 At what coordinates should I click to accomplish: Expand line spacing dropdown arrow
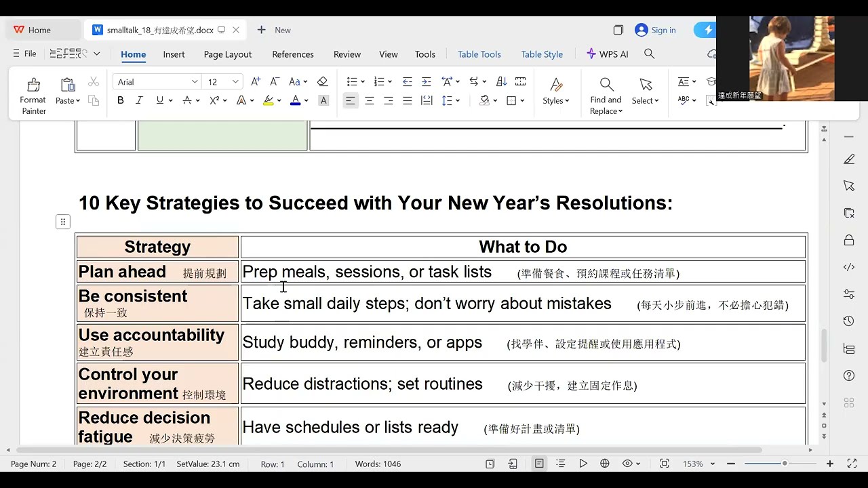point(458,100)
